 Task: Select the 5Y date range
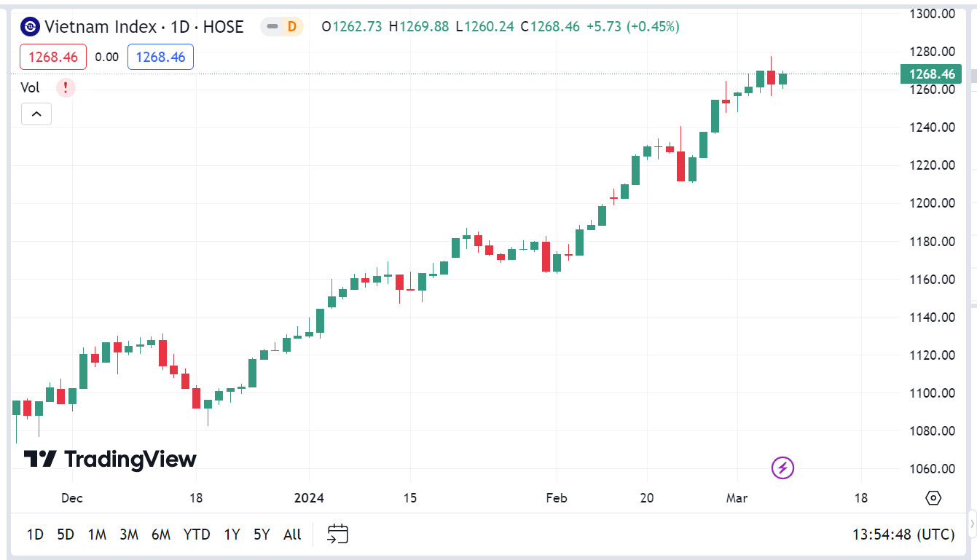[x=262, y=535]
